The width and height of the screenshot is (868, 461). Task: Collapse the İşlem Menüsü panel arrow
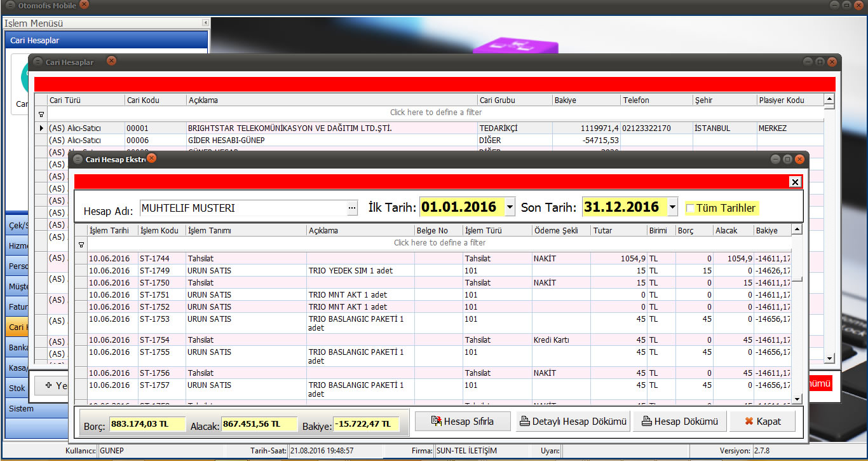click(205, 23)
